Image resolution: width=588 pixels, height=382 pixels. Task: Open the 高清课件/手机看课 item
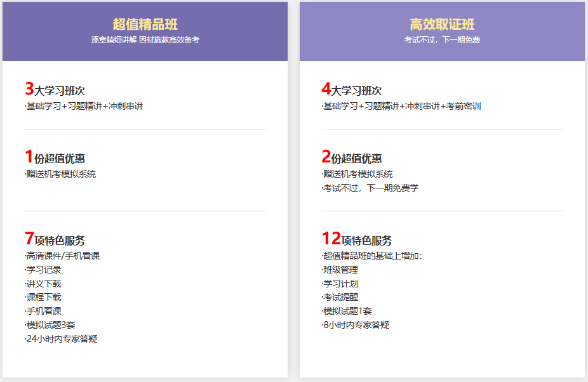click(x=62, y=256)
